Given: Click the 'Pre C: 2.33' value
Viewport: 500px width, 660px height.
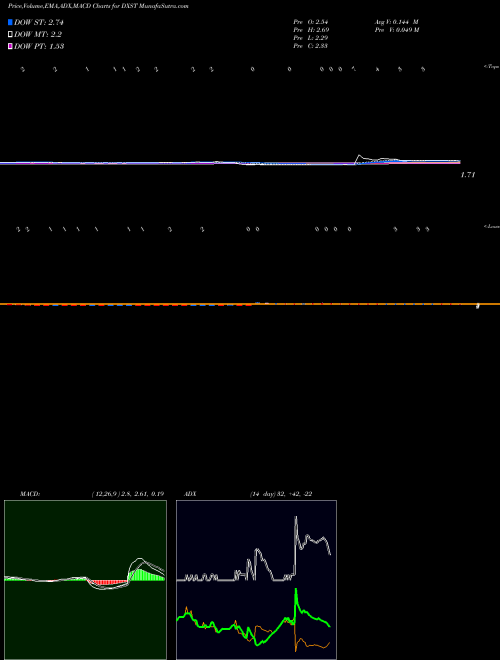Looking at the screenshot, I should pyautogui.click(x=311, y=46).
